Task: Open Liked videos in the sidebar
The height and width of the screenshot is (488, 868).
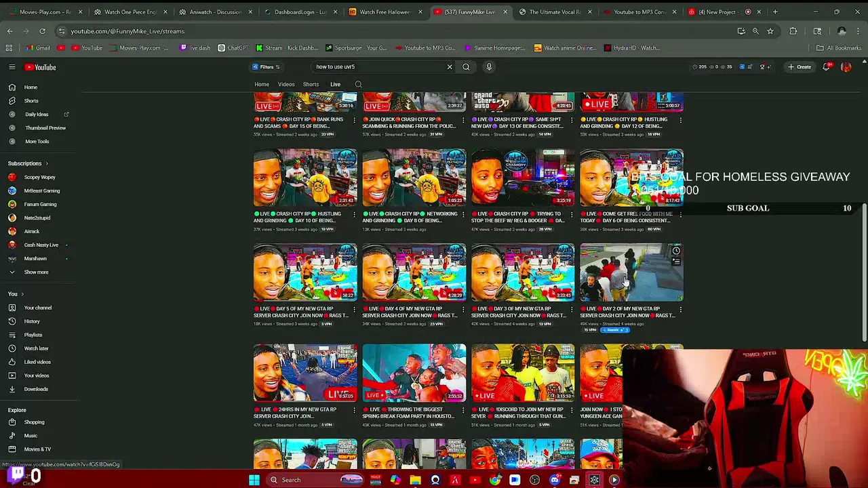Action: (37, 362)
